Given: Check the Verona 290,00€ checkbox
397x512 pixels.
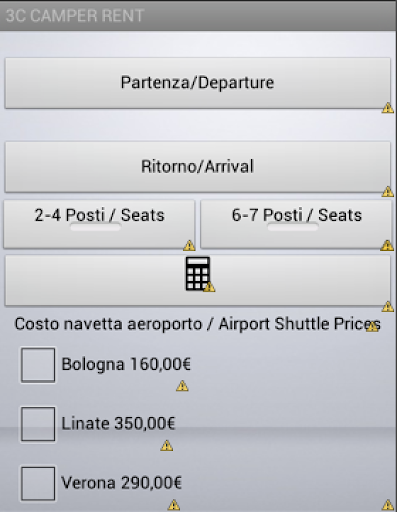Looking at the screenshot, I should pos(38,484).
